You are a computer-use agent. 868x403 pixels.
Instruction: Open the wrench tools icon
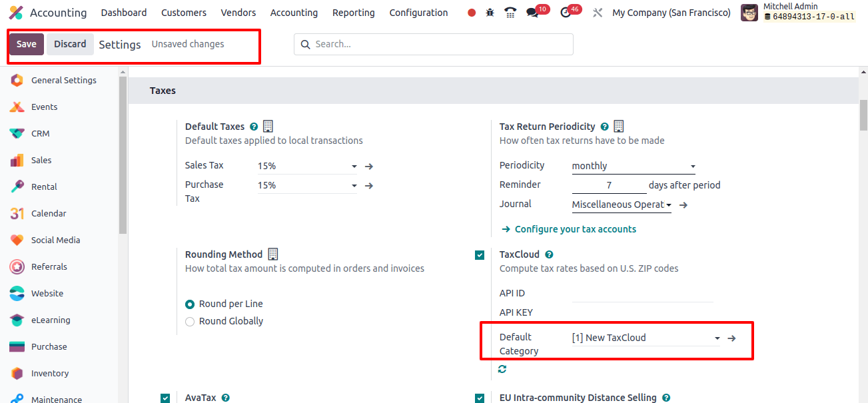coord(598,13)
